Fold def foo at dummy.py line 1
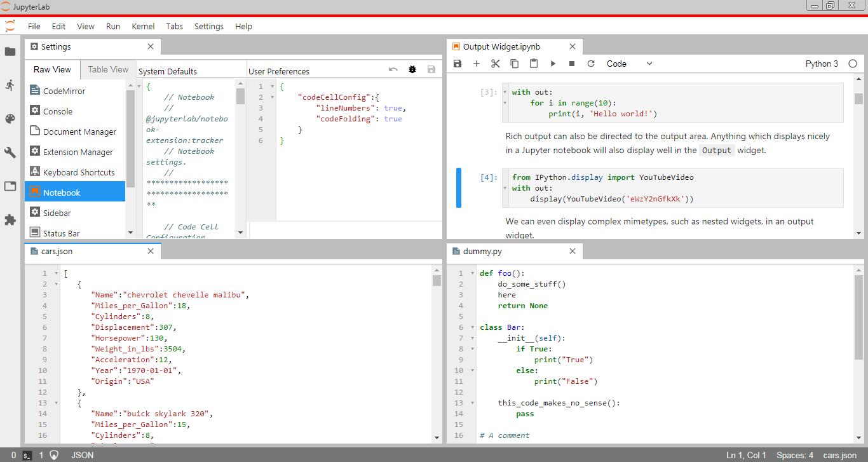The image size is (868, 462). click(472, 273)
